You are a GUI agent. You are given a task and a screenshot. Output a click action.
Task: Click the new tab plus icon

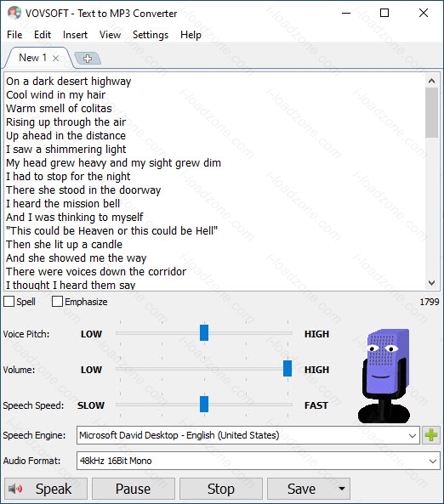coord(88,59)
